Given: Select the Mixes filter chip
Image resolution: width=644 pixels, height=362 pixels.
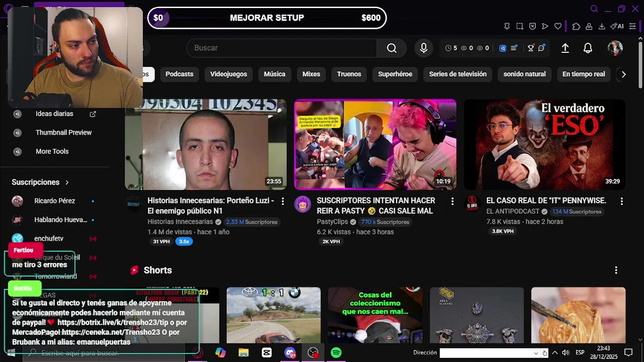Looking at the screenshot, I should pyautogui.click(x=311, y=74).
